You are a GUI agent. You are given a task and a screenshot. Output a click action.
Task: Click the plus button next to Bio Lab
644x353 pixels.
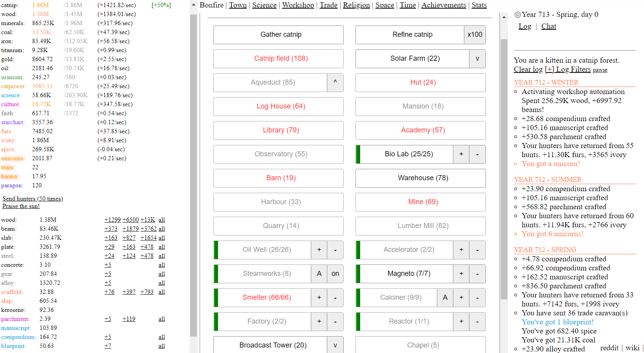point(461,154)
